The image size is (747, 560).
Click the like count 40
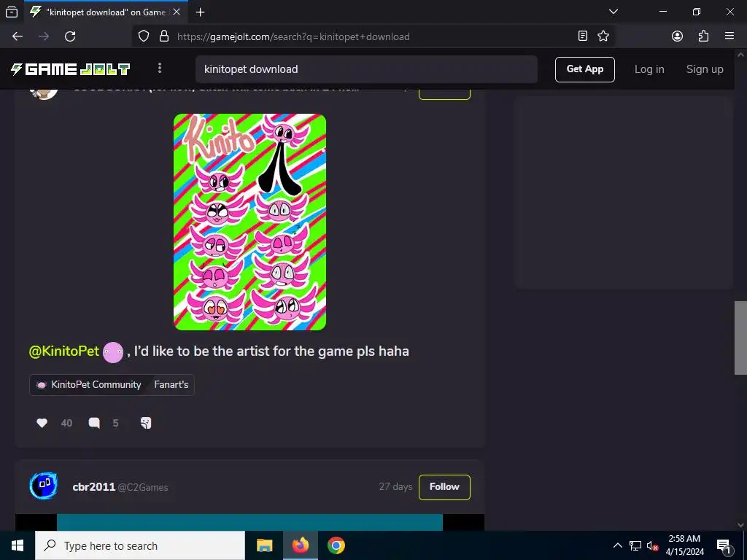pos(66,424)
